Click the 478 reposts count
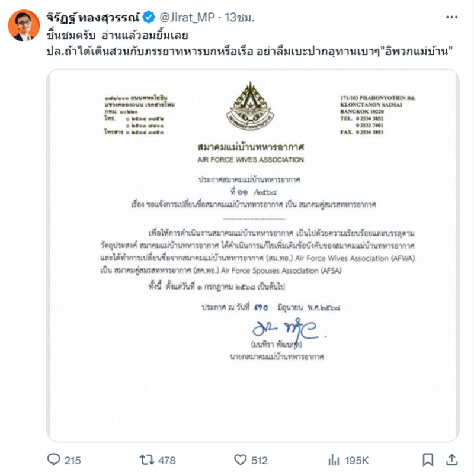The width and height of the screenshot is (474, 476). point(167,460)
